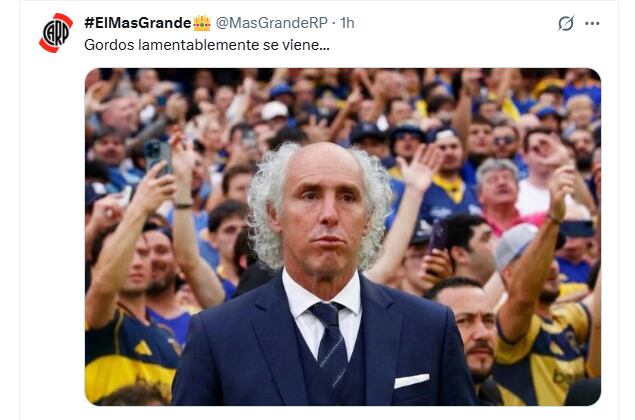
Task: Enlarge the attached photo of the stadium crowd
Action: [343, 237]
